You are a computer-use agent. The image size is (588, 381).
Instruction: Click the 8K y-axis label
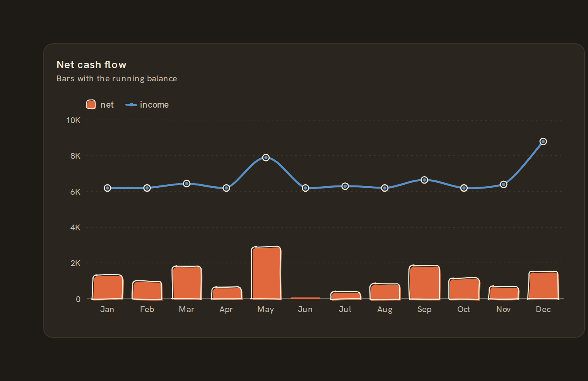coord(75,156)
